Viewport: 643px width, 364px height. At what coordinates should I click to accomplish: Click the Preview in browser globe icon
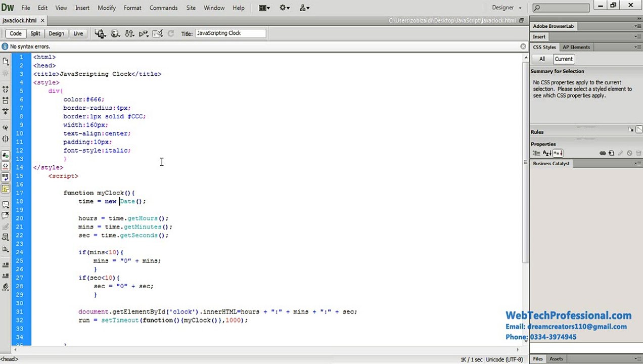(115, 33)
